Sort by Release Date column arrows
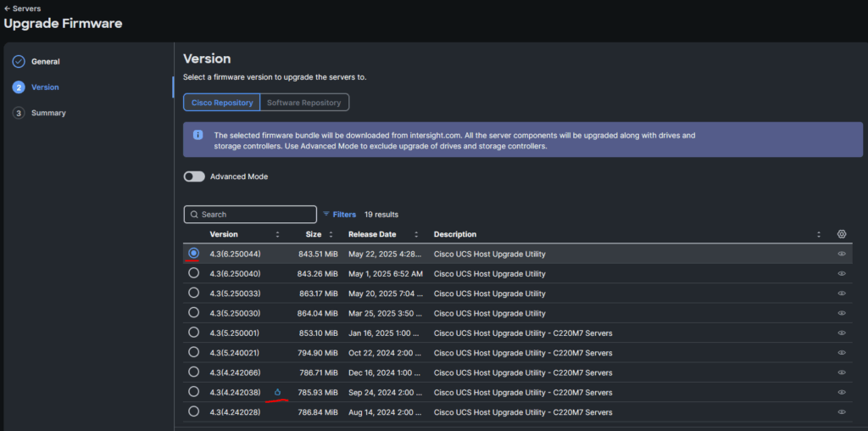Viewport: 868px width, 431px height. (416, 234)
